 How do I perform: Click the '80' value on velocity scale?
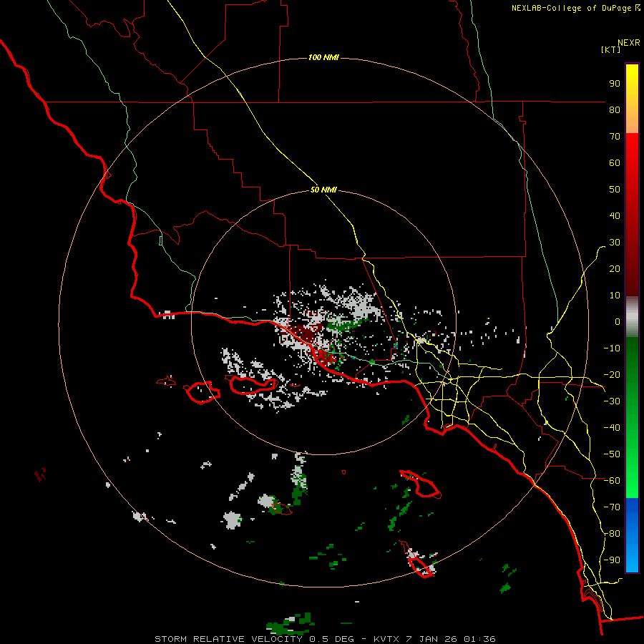(615, 109)
